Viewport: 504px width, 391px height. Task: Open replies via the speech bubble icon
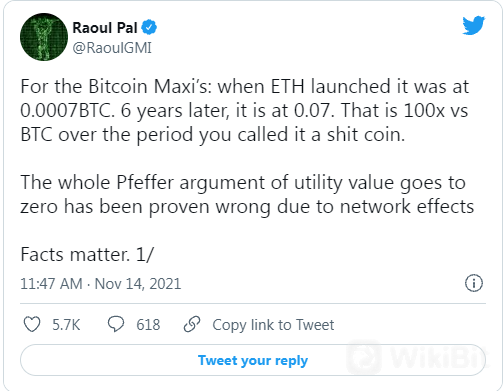click(x=116, y=324)
